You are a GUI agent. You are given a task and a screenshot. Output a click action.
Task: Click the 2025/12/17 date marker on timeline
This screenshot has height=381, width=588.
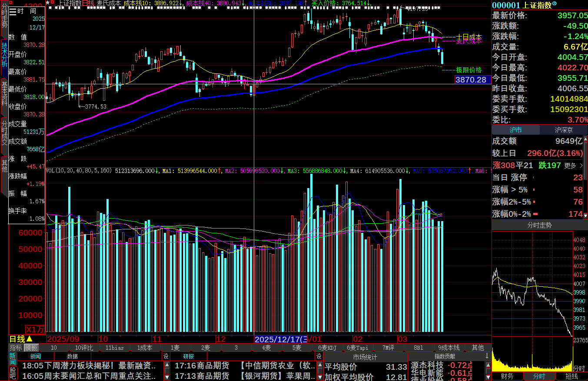(281, 339)
